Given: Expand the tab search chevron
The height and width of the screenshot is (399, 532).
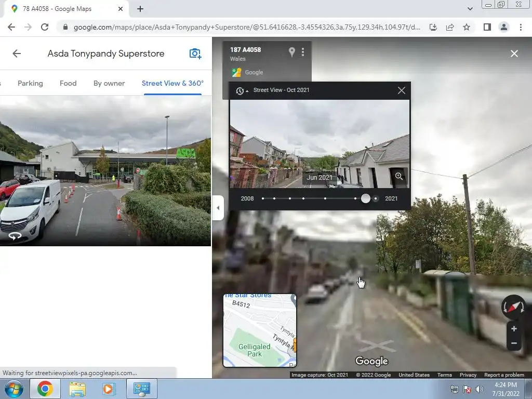Looking at the screenshot, I should pyautogui.click(x=470, y=9).
